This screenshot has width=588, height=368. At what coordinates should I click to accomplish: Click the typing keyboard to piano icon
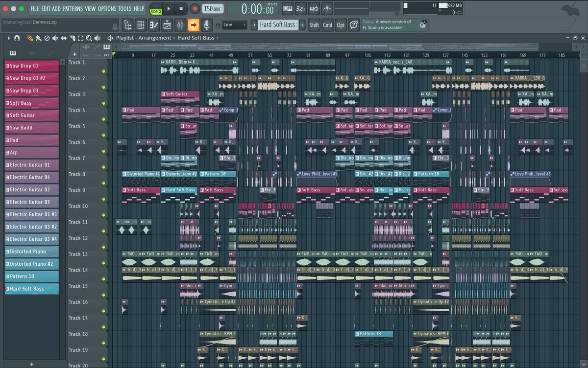pyautogui.click(x=288, y=9)
